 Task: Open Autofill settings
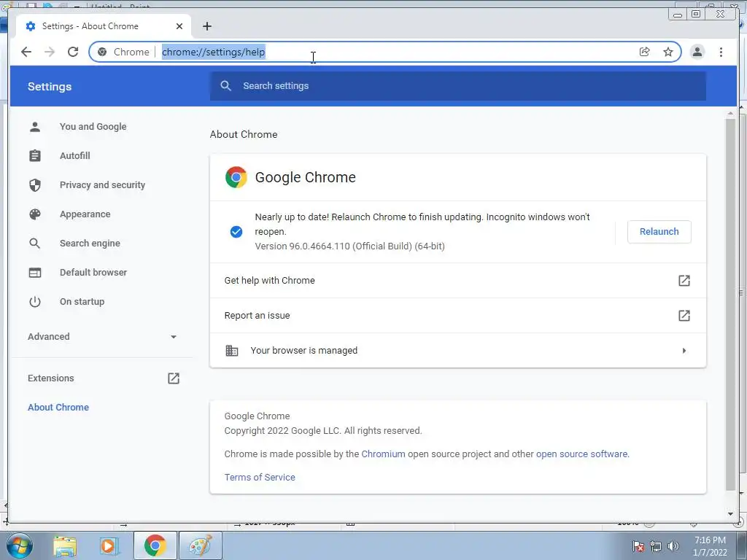click(75, 156)
